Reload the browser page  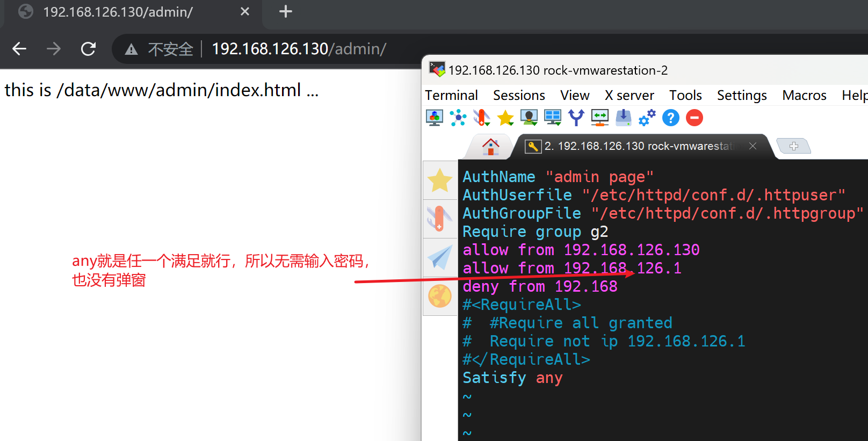tap(88, 49)
